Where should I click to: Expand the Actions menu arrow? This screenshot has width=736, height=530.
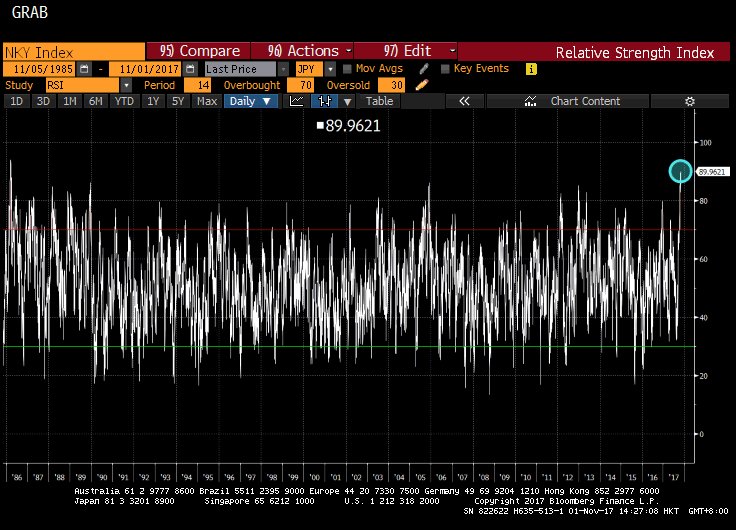(x=349, y=50)
